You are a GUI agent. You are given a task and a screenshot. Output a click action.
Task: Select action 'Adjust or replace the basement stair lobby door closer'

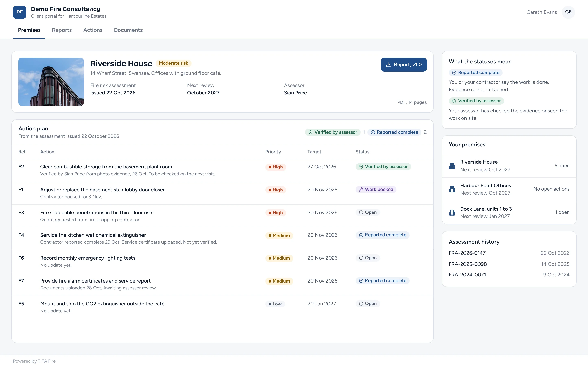pos(102,190)
